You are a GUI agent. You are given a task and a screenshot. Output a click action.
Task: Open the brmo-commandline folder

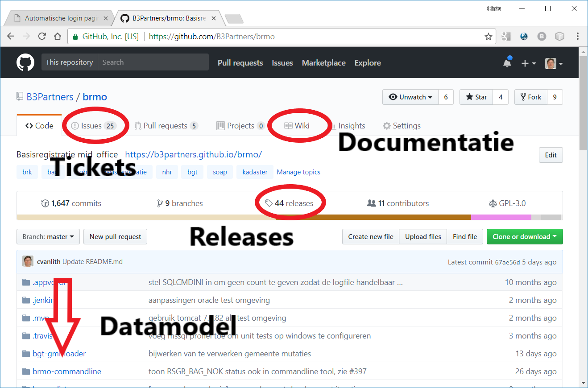pyautogui.click(x=67, y=371)
